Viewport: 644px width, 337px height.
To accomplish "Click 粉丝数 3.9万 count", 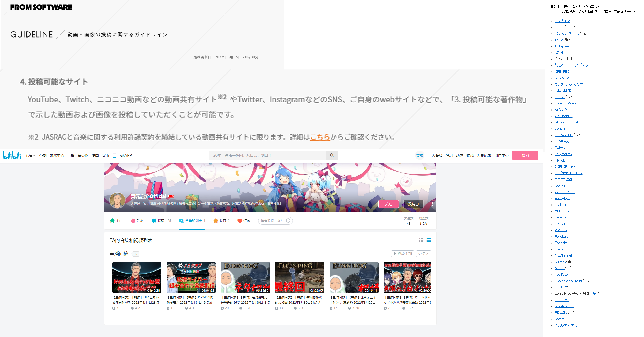I will 423,221.
